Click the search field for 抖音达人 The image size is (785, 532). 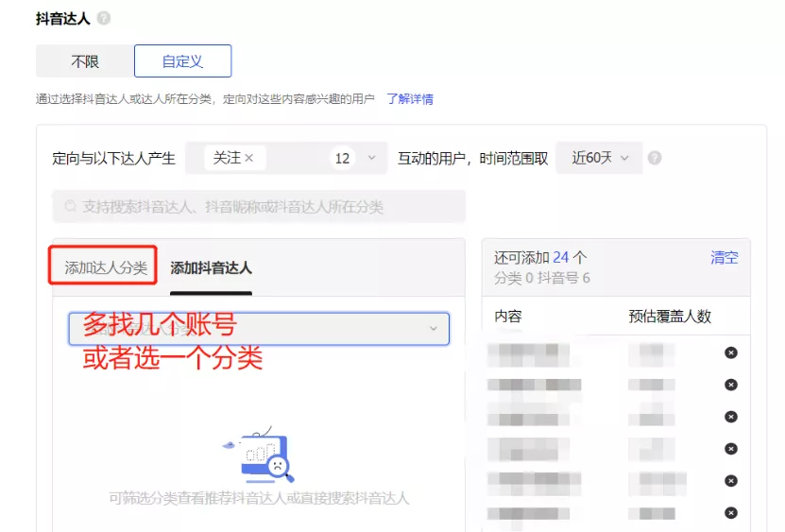coord(259,206)
